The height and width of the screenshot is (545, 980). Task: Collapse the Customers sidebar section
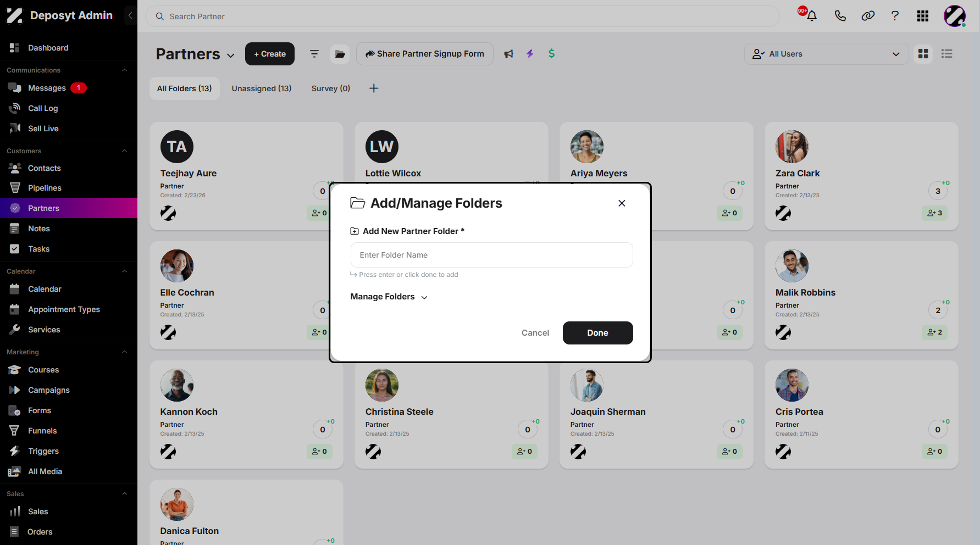pyautogui.click(x=124, y=151)
